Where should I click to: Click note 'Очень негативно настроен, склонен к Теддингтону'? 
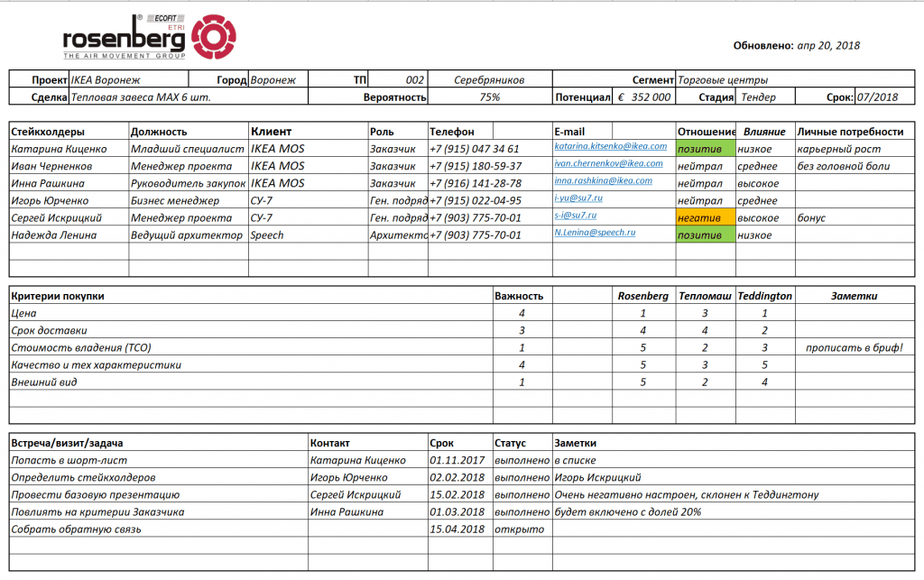687,494
